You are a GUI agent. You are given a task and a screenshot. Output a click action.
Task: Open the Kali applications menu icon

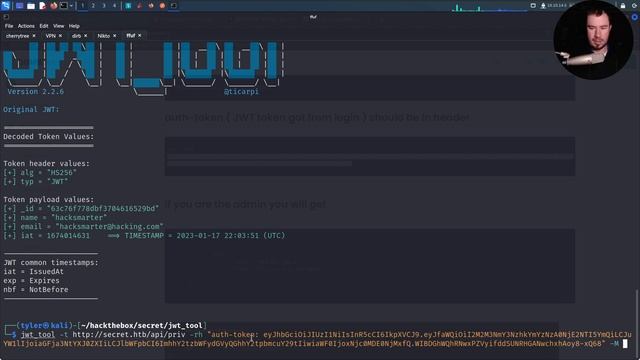pyautogui.click(x=5, y=6)
